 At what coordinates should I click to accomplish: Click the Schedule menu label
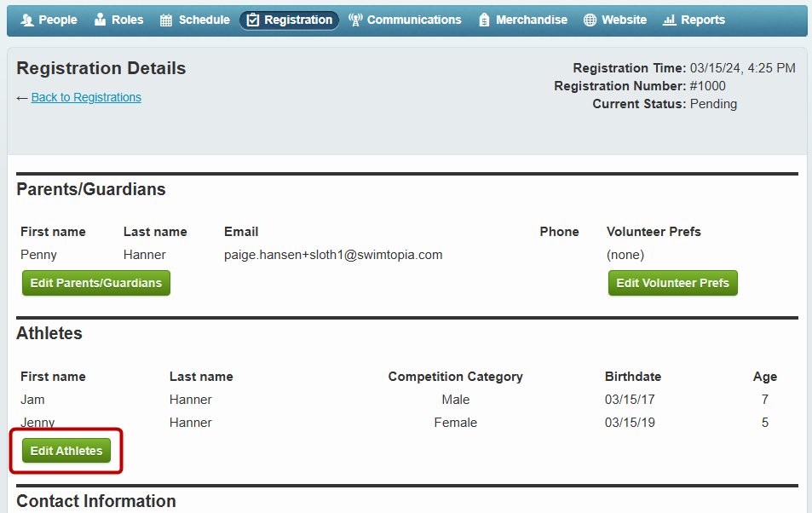[204, 20]
